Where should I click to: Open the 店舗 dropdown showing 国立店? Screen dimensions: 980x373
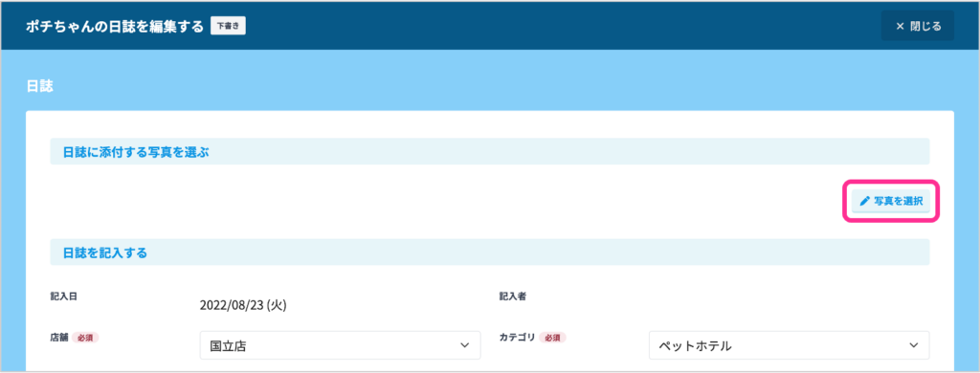point(340,345)
